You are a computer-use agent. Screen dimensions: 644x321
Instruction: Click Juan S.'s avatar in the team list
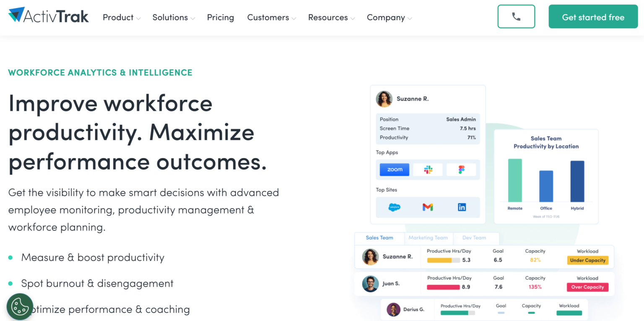point(370,284)
